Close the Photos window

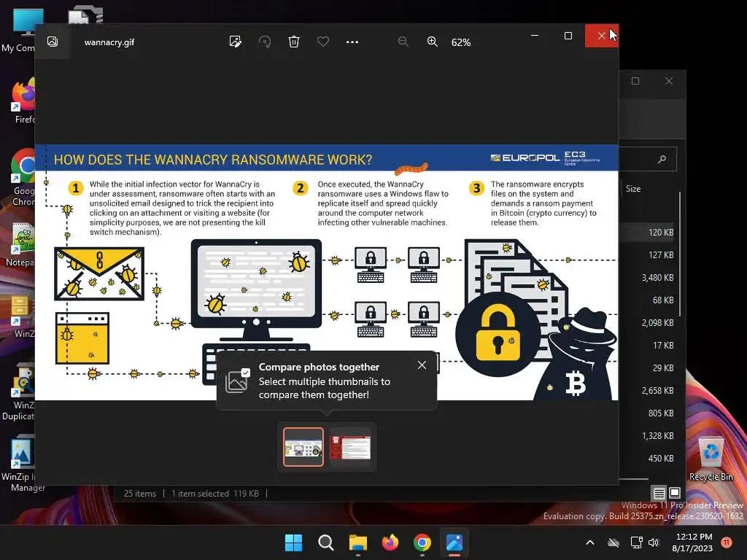pos(602,36)
